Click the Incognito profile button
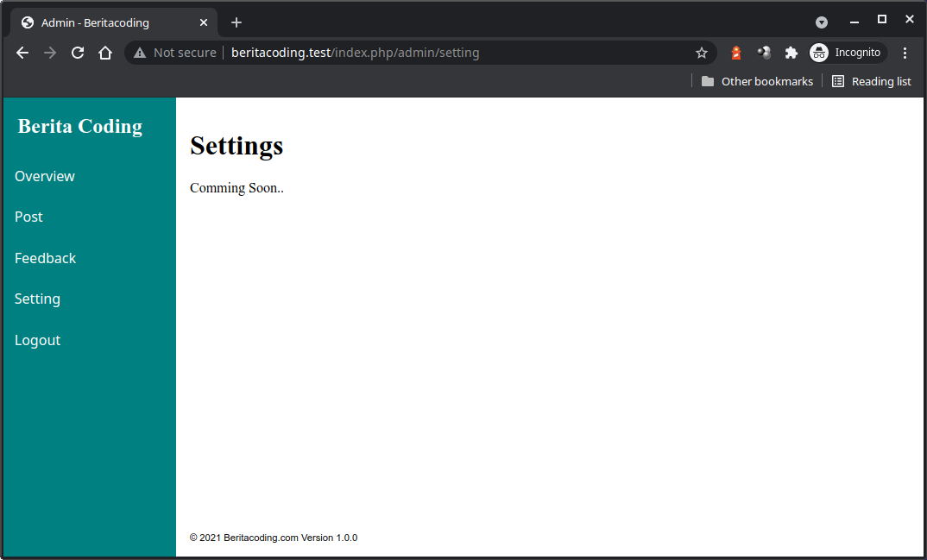Image resolution: width=927 pixels, height=560 pixels. (x=848, y=53)
